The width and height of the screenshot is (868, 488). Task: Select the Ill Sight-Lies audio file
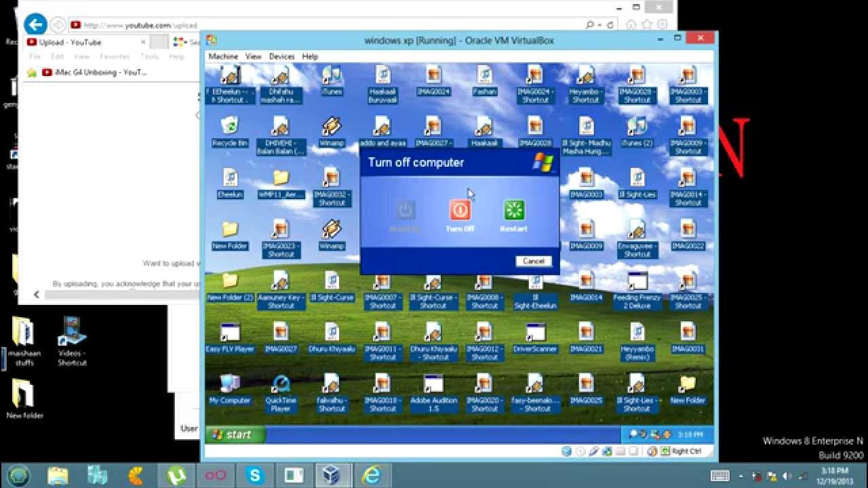637,182
